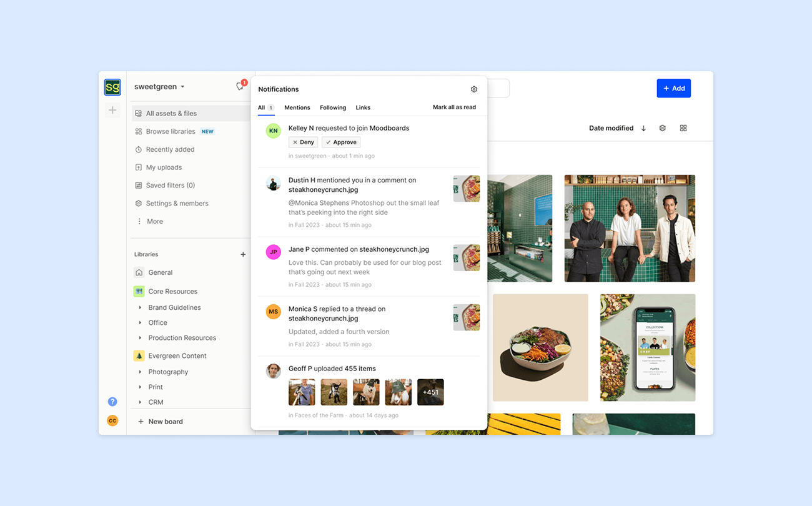
Task: Open the sweetgreen workspace dropdown
Action: click(159, 87)
